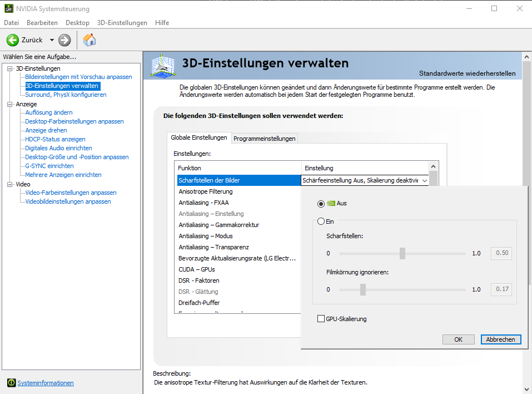
Task: Open Bildeinstellungen mit Vorschau anpassen
Action: 78,77
